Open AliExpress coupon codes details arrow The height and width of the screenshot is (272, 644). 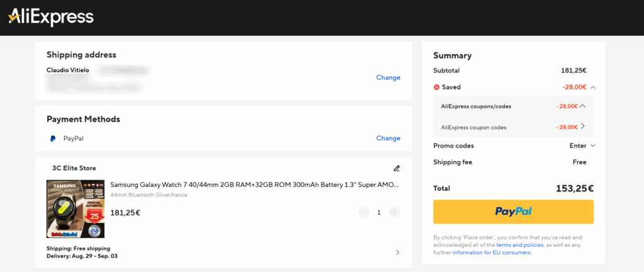[x=582, y=127]
